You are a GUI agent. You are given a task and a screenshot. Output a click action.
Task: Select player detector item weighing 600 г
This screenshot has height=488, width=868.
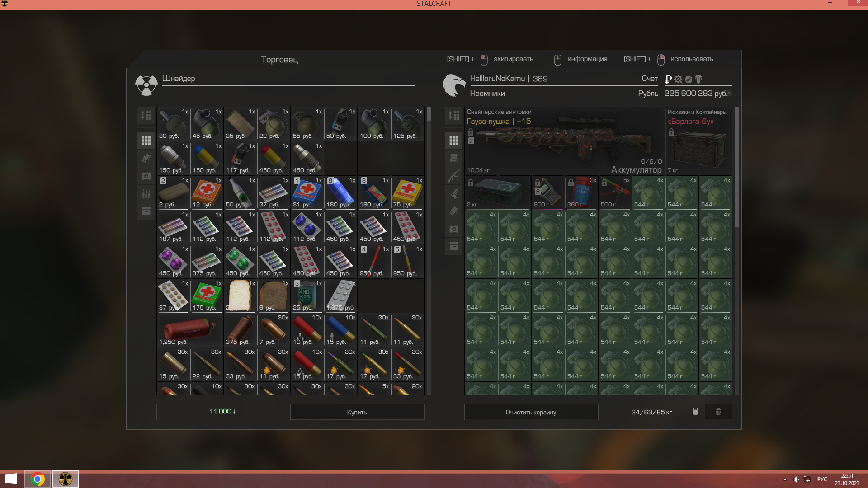click(548, 192)
